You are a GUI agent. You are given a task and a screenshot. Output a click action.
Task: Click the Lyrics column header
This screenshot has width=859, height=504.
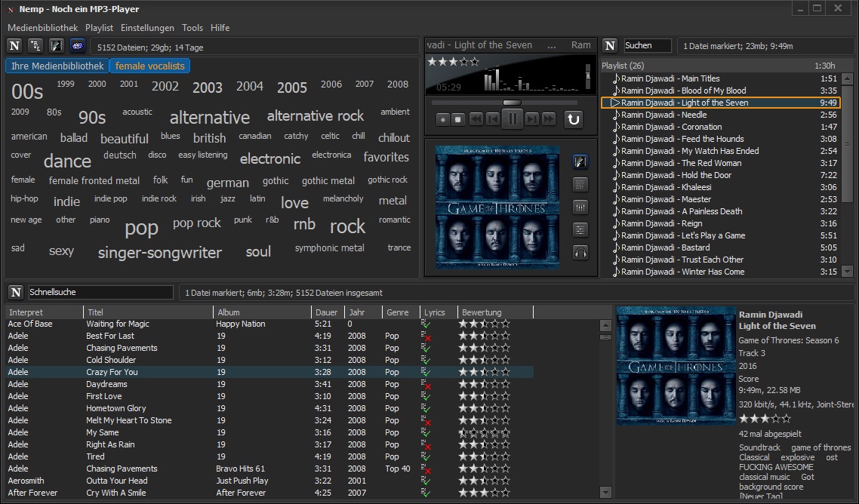(439, 312)
